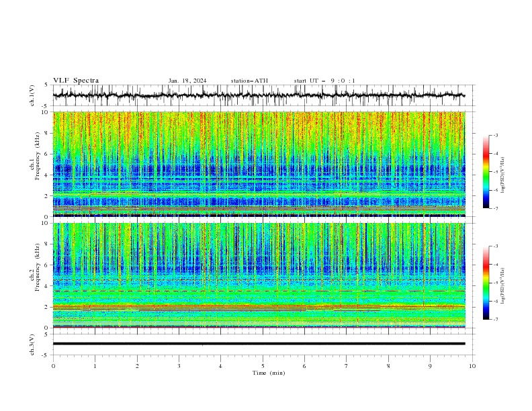Click the ch.1 voltage waveform plot

[264, 95]
